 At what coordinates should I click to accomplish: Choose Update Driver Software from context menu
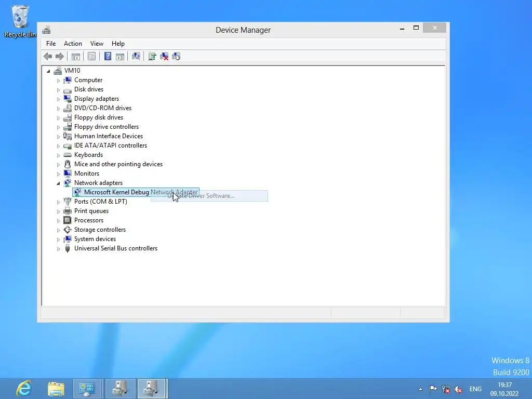tap(209, 196)
